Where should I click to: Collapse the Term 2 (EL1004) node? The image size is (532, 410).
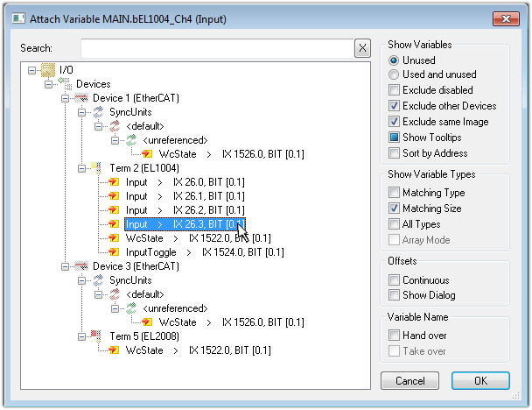82,168
